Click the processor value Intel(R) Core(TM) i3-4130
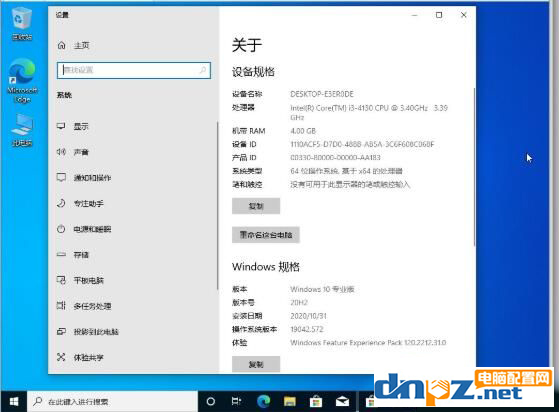559x412 pixels. pos(369,113)
